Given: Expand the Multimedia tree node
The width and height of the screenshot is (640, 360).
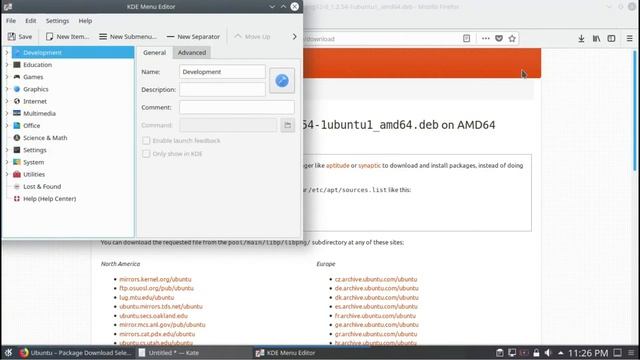Looking at the screenshot, I should 7,113.
